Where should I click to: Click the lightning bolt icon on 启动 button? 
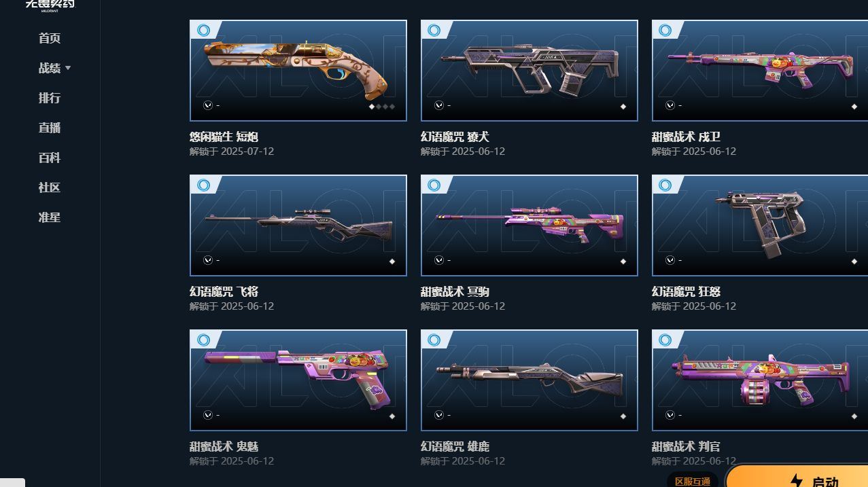[796, 482]
